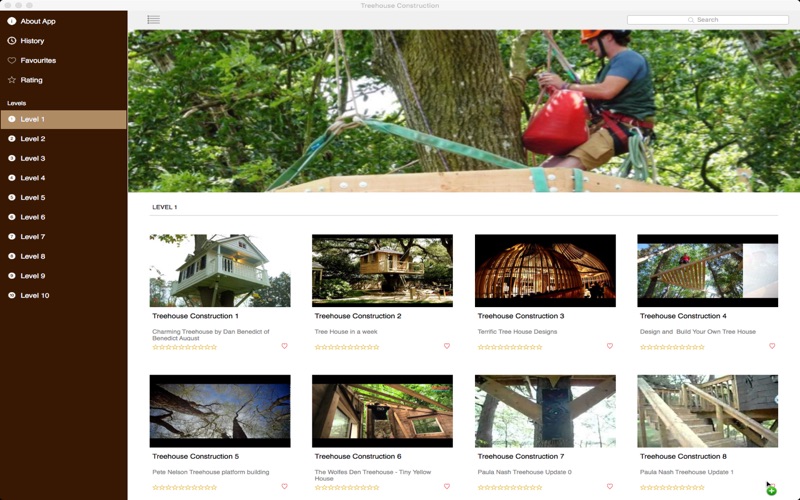This screenshot has height=500, width=800.
Task: Select Level 8 in sidebar
Action: (x=63, y=256)
